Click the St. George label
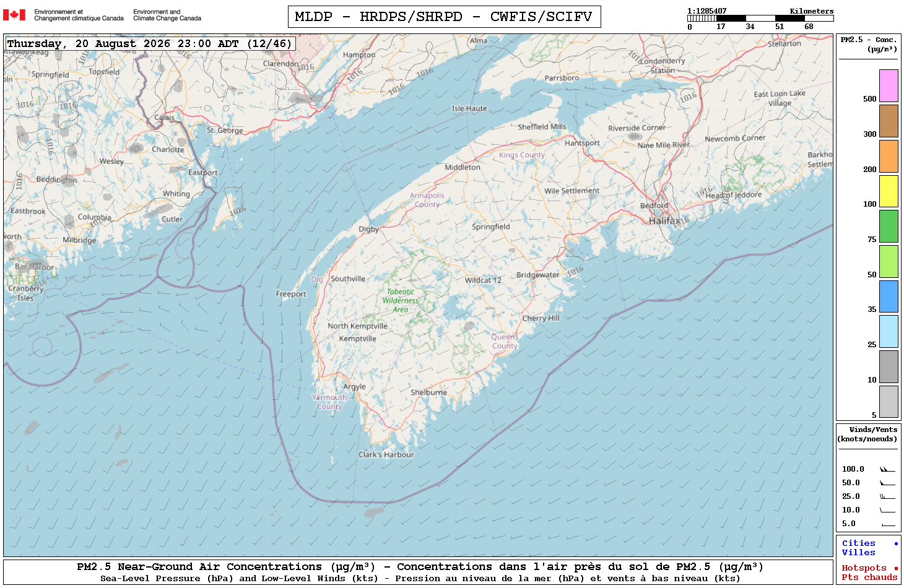The height and width of the screenshot is (588, 904). click(x=225, y=131)
